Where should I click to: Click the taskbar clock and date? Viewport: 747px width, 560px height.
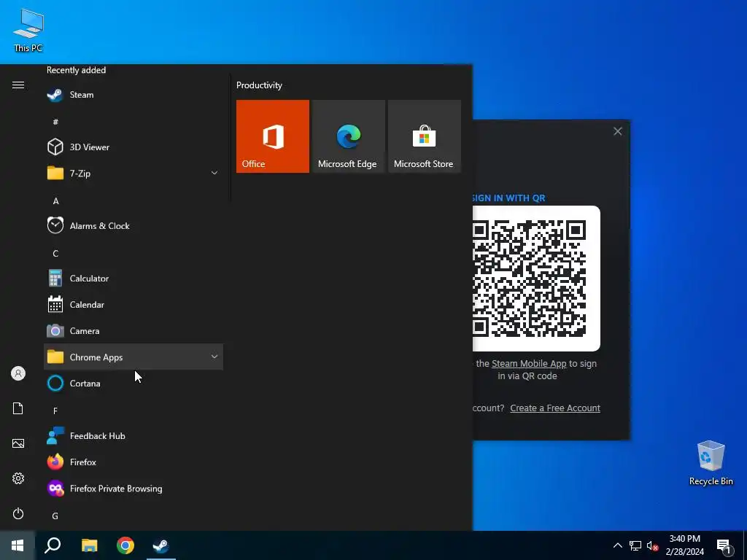click(684, 545)
